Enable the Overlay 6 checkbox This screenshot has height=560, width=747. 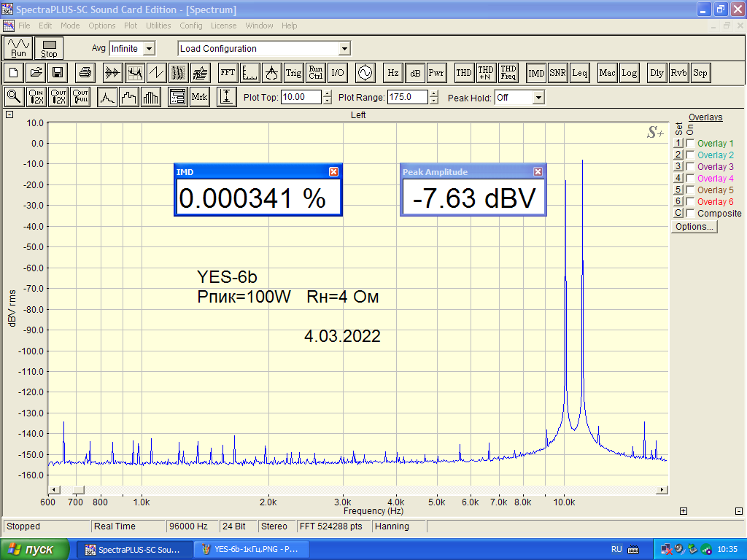[690, 201]
